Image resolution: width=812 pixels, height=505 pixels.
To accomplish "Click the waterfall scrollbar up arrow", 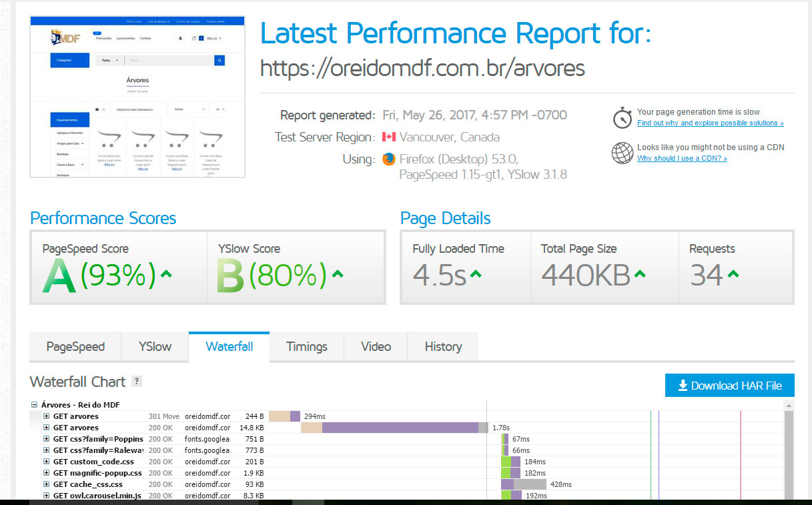I will click(x=789, y=405).
